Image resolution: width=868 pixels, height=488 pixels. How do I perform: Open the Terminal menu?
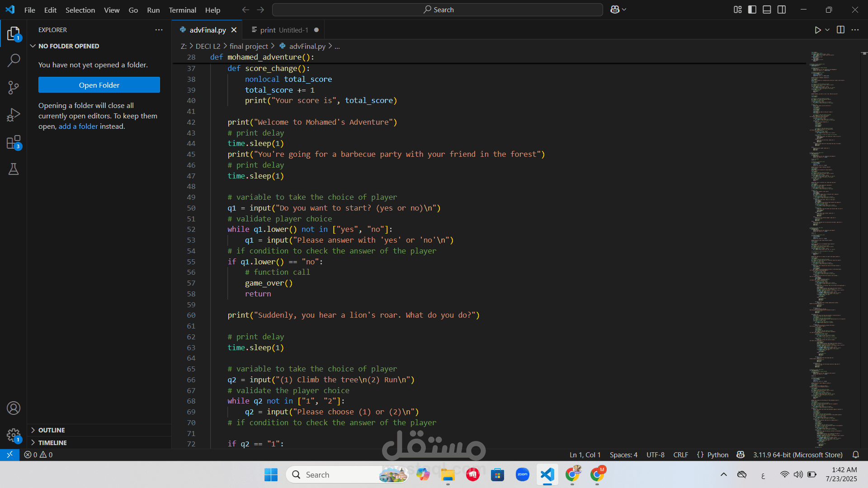182,10
